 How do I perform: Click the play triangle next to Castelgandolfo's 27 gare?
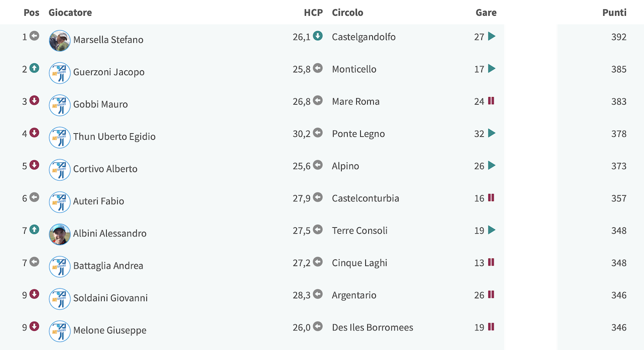click(x=492, y=36)
